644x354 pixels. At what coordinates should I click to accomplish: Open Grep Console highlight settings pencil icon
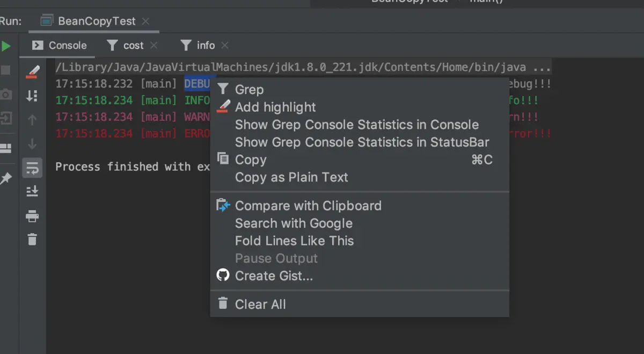(x=32, y=71)
